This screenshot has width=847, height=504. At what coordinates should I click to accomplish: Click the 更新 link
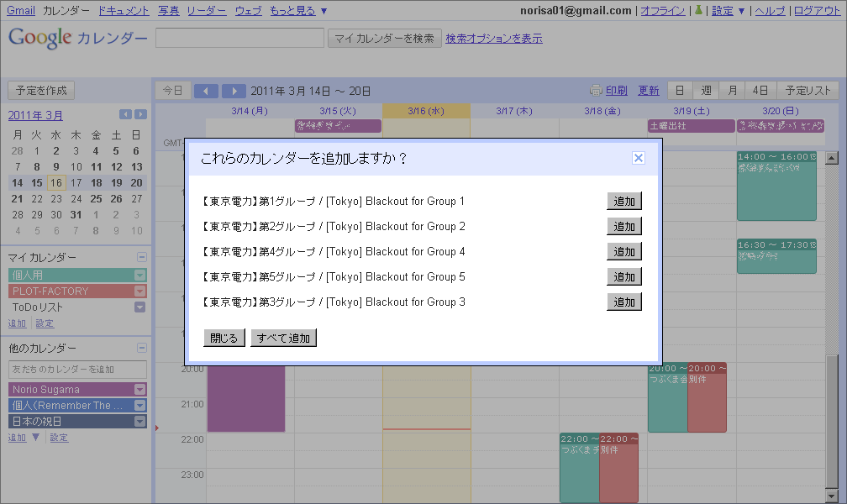[x=648, y=90]
